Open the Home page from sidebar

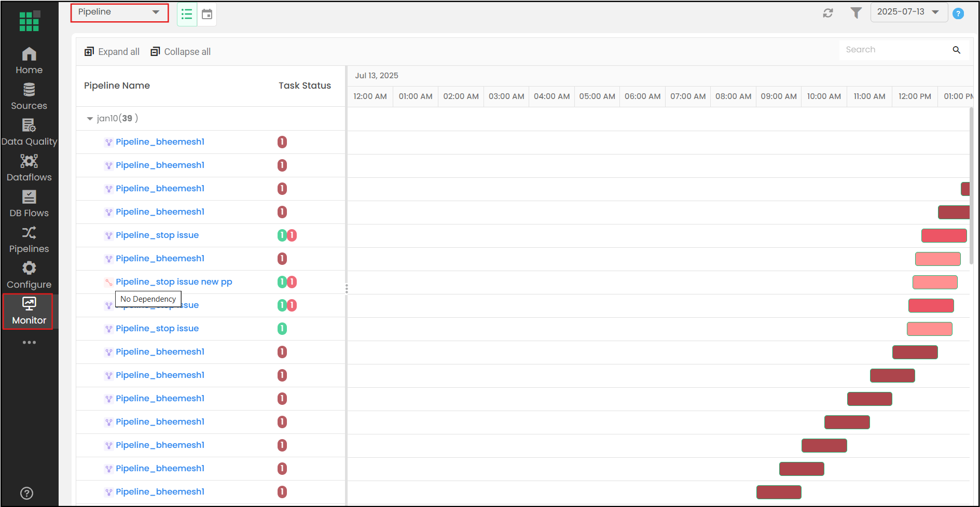29,61
